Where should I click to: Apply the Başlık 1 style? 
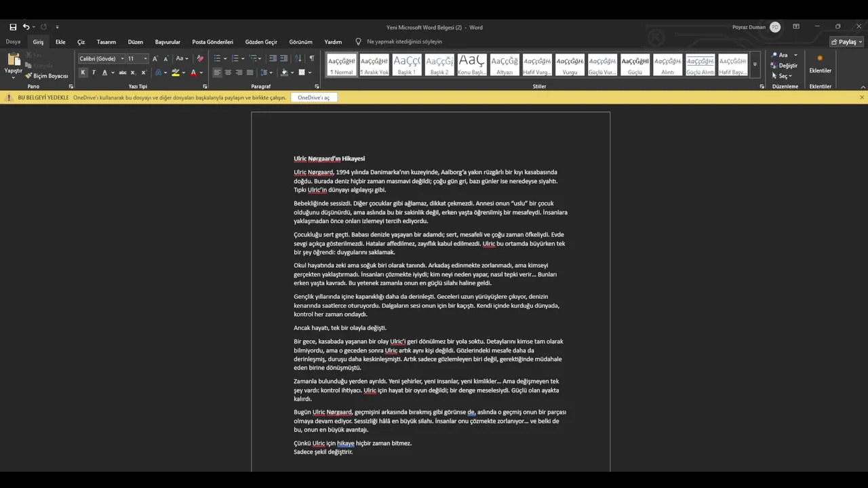407,64
